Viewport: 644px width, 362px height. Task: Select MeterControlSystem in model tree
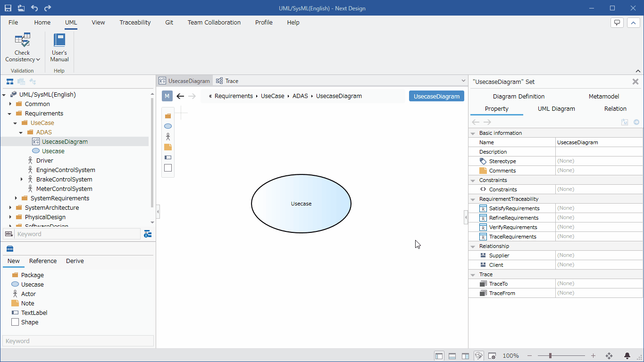pyautogui.click(x=64, y=189)
